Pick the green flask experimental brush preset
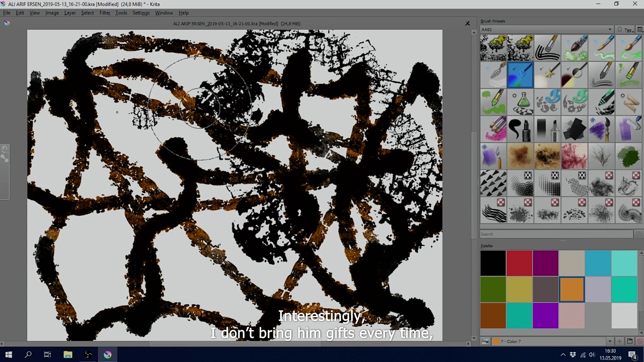644x362 pixels. coord(520,102)
